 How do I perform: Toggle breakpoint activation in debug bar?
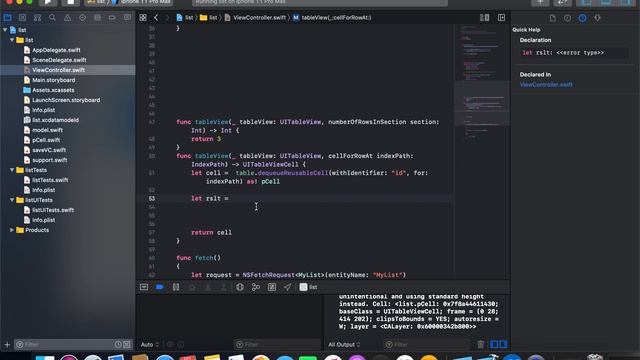pyautogui.click(x=160, y=287)
